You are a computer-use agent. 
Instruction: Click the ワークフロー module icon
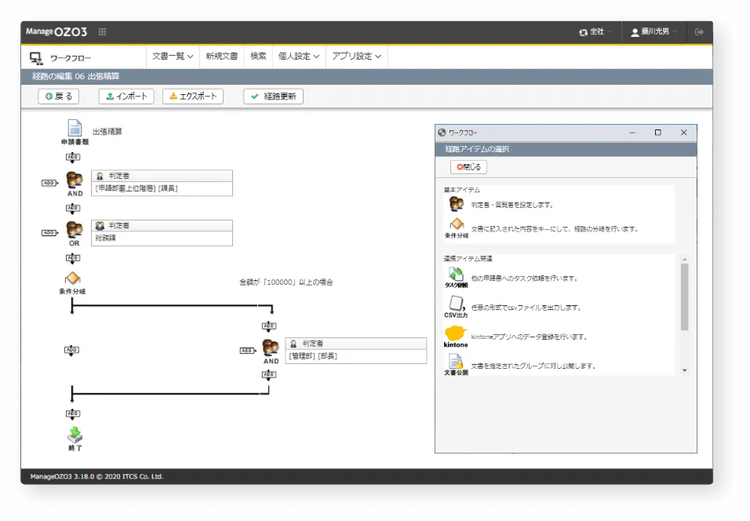[x=36, y=58]
